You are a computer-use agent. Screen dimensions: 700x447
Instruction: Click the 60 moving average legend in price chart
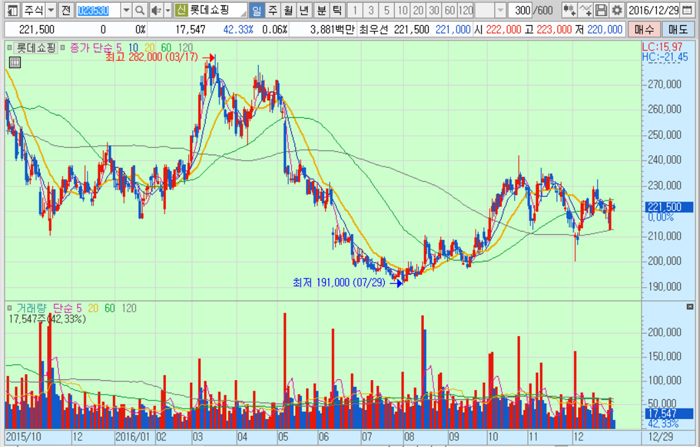click(x=166, y=48)
